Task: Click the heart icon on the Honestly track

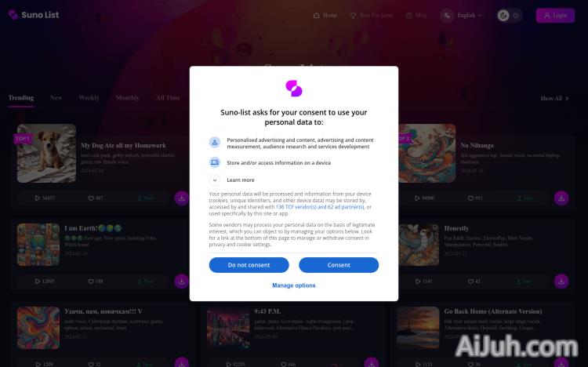Action: click(x=470, y=282)
